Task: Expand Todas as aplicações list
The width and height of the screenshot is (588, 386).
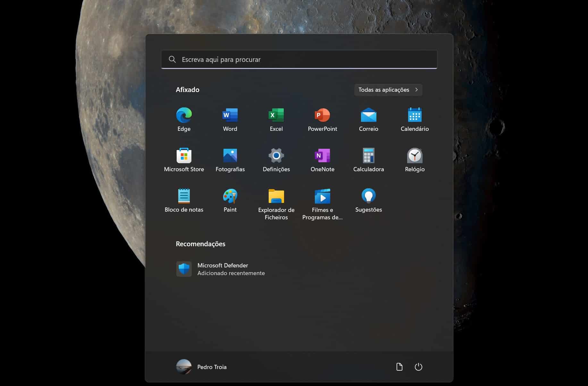Action: [388, 90]
